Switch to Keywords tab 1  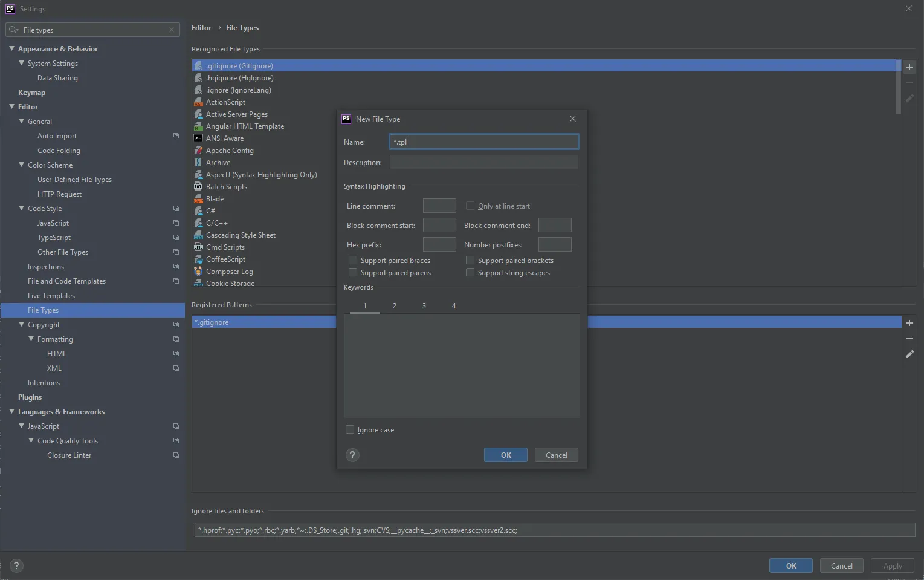pos(365,306)
